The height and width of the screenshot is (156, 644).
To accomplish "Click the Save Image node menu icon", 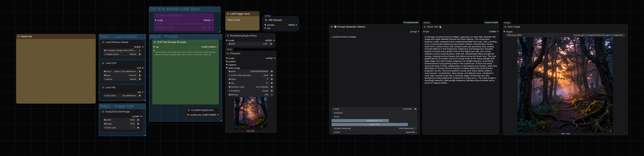I will (x=505, y=27).
